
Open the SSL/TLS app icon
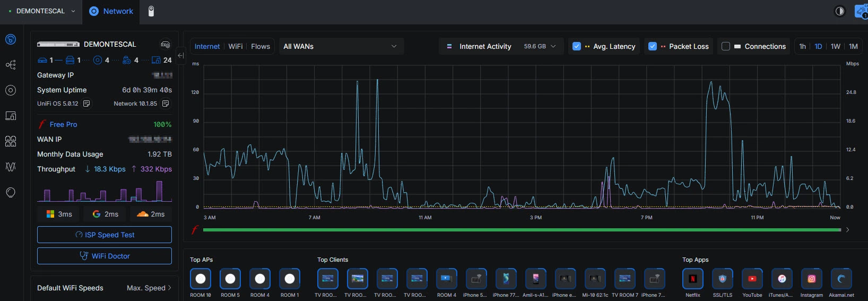tap(723, 279)
